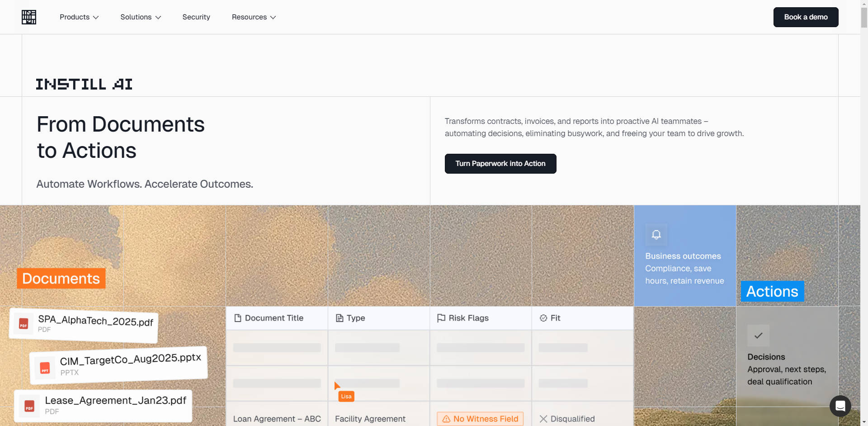Open the Solutions dropdown menu
The width and height of the screenshot is (868, 426).
(140, 17)
